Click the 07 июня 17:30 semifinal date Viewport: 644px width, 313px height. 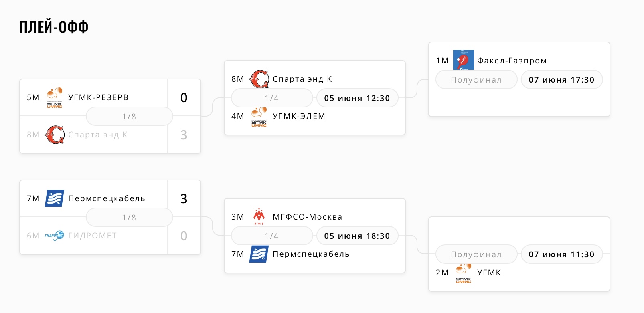pyautogui.click(x=561, y=80)
